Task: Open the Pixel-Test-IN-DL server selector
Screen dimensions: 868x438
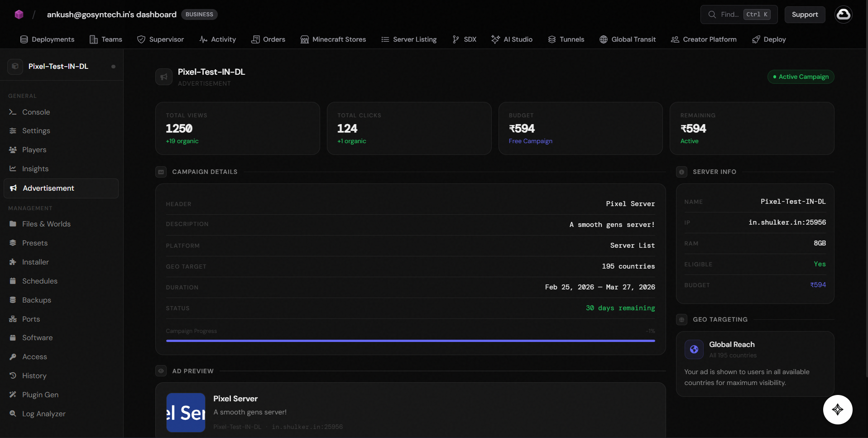Action: pyautogui.click(x=62, y=66)
